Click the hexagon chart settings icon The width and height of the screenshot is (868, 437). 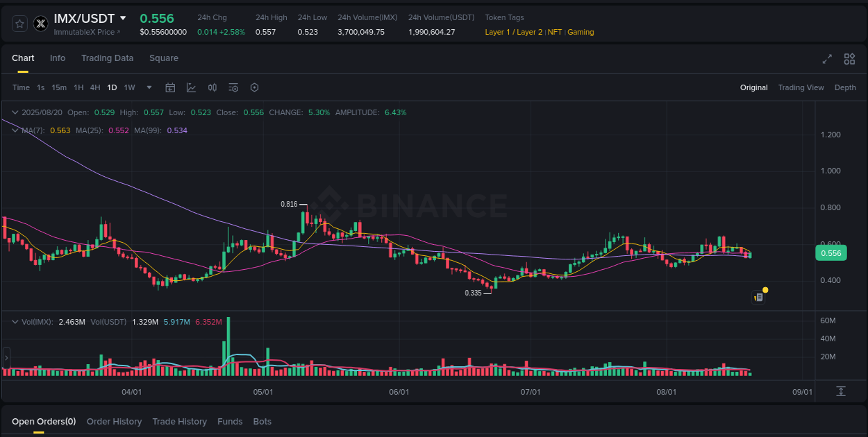click(254, 87)
